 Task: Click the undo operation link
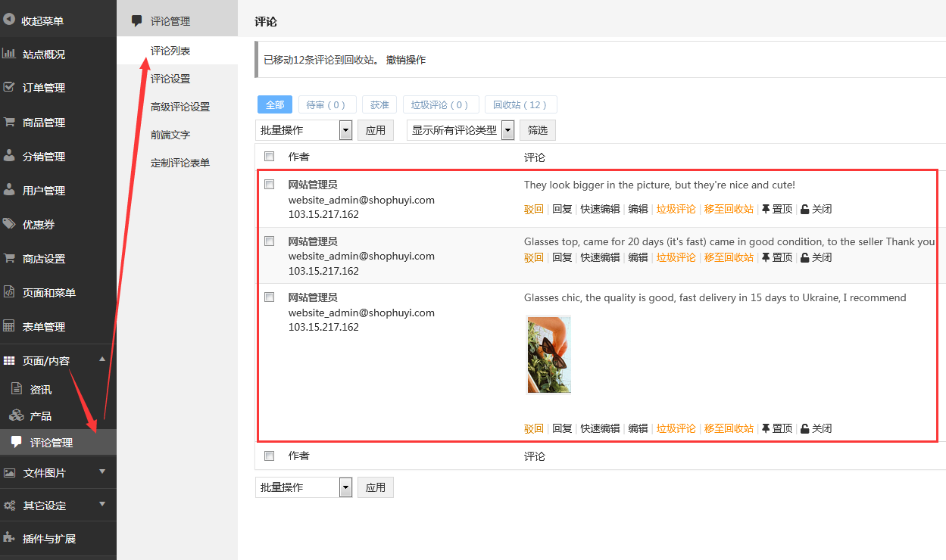[406, 60]
